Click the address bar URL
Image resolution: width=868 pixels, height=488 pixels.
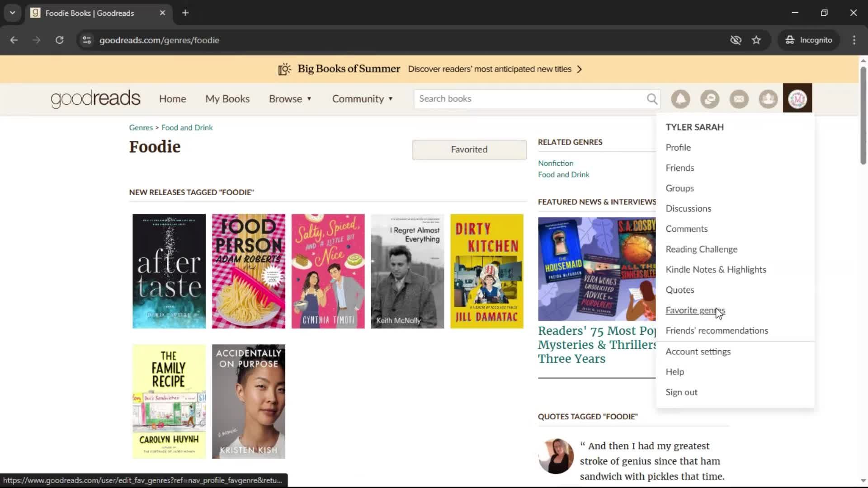(x=159, y=40)
